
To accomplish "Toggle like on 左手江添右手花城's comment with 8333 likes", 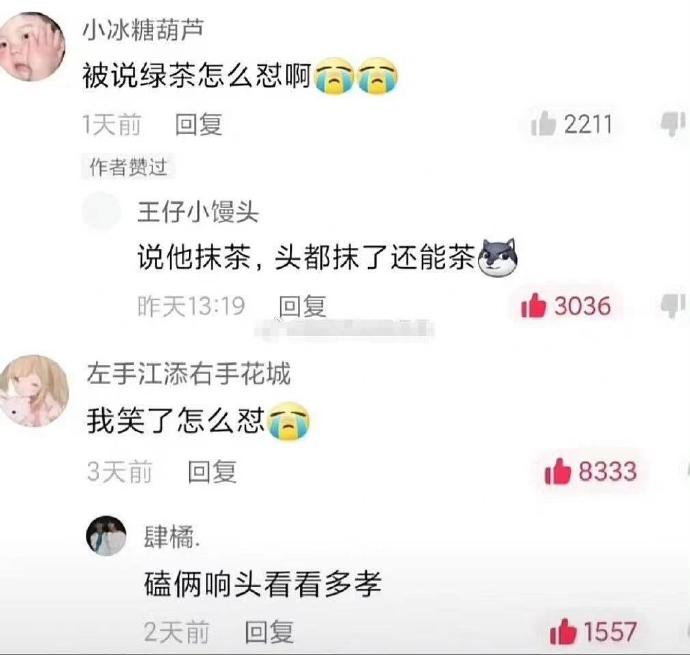I will pos(557,471).
